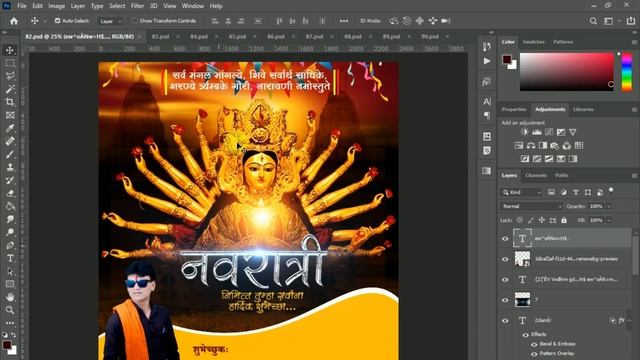The height and width of the screenshot is (360, 640).
Task: Select the Frame tool
Action: click(10, 115)
